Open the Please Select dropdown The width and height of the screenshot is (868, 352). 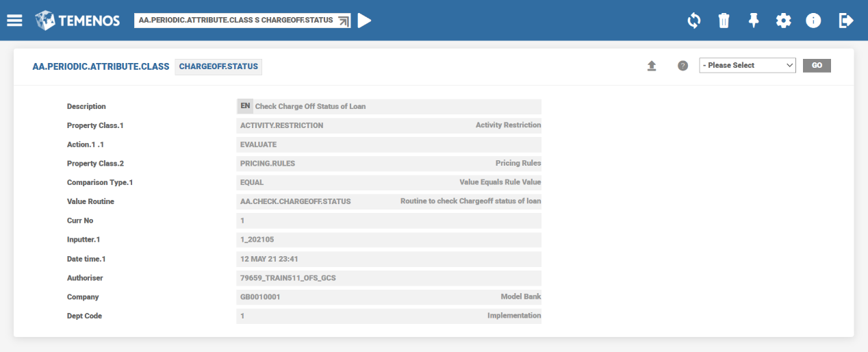(x=747, y=65)
